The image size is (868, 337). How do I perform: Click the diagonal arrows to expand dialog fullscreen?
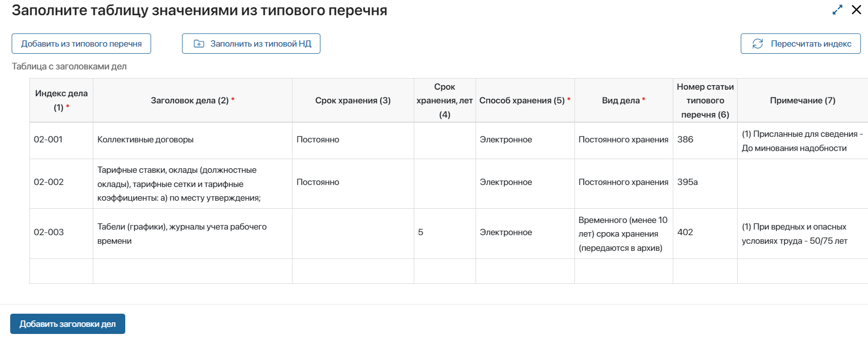pyautogui.click(x=837, y=10)
